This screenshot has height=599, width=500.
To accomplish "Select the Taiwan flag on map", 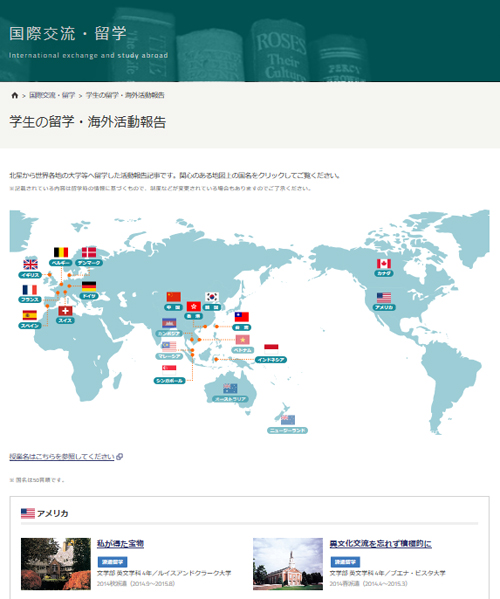I will pyautogui.click(x=242, y=317).
